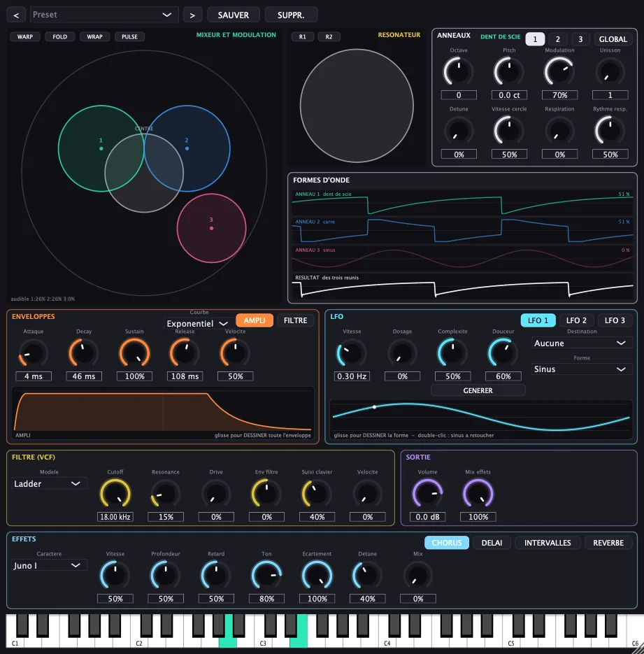The height and width of the screenshot is (654, 644).
Task: Click the amplitude envelope graph
Action: 163,413
